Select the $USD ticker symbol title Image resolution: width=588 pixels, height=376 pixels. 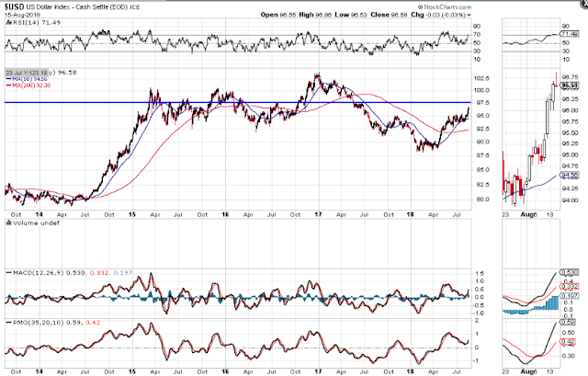15,6
